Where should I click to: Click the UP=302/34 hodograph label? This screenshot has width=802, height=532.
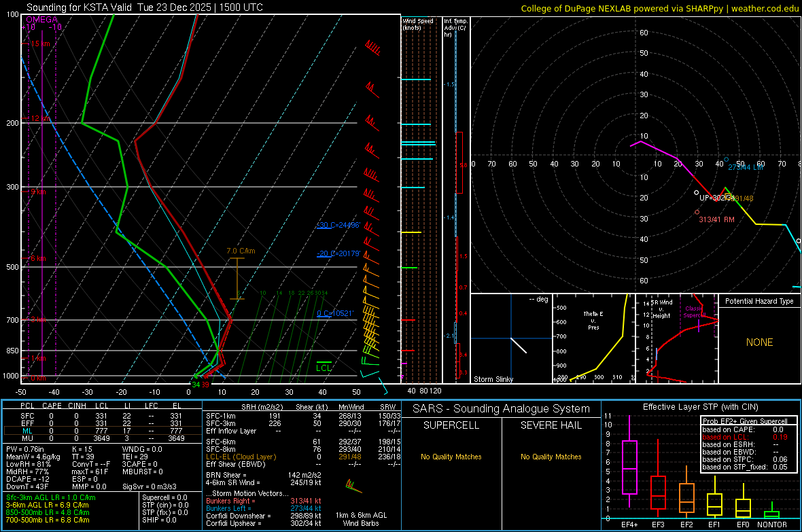pos(716,198)
